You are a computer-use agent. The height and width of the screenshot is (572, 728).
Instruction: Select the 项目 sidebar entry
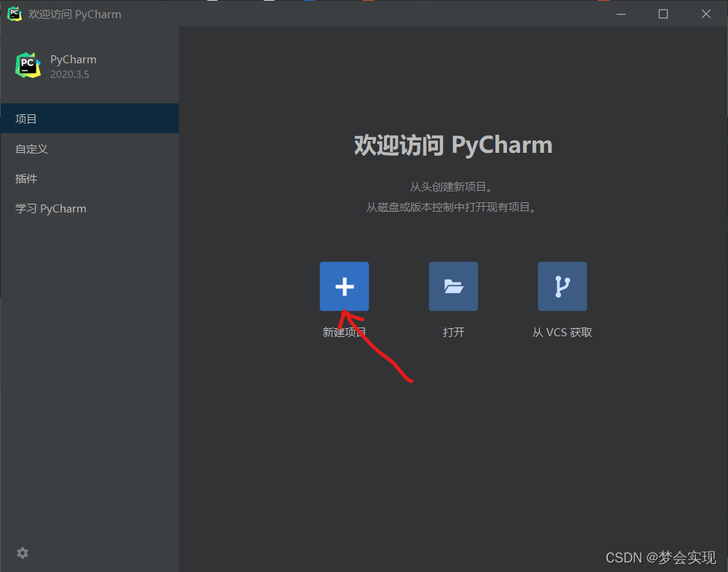click(25, 119)
